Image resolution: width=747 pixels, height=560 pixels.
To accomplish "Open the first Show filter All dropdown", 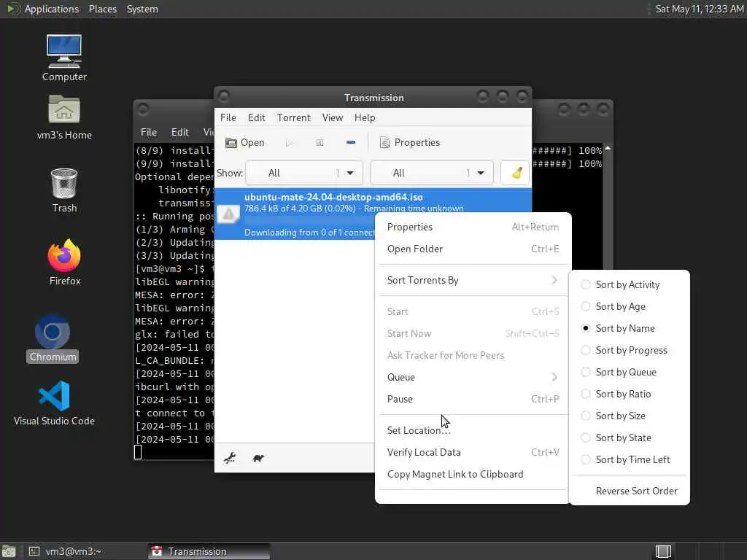I will click(x=304, y=173).
